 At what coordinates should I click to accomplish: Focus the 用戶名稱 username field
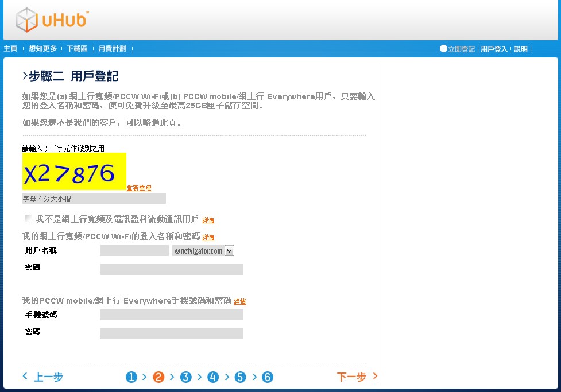click(x=134, y=251)
